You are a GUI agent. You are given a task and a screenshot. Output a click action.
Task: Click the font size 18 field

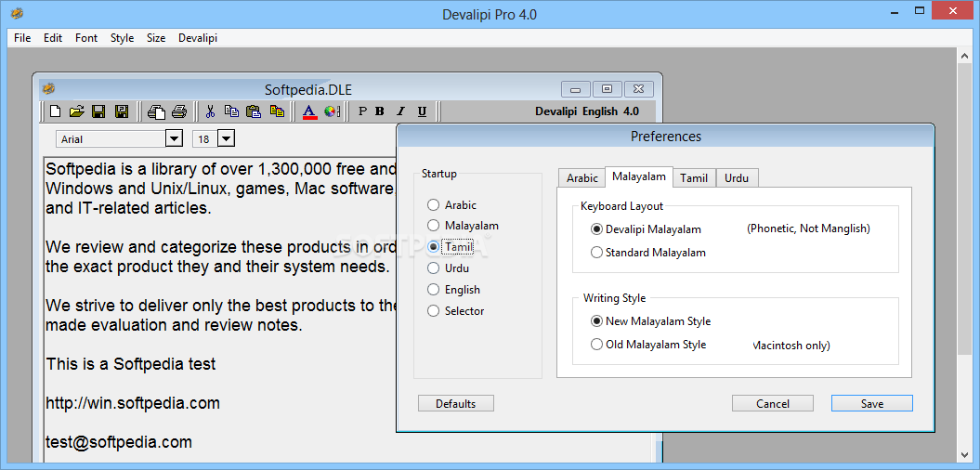pos(205,138)
